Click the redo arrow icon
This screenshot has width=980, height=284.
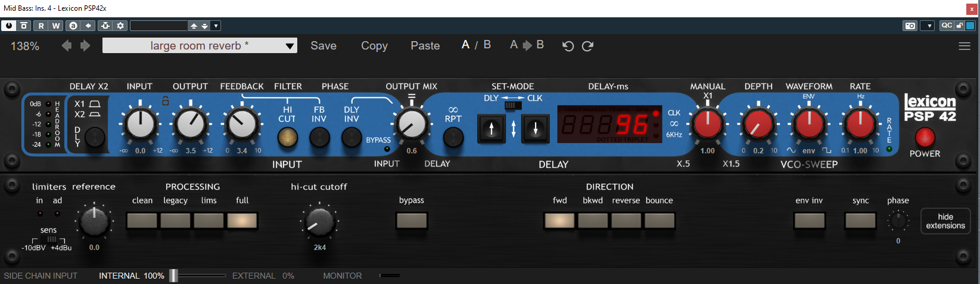pos(587,46)
